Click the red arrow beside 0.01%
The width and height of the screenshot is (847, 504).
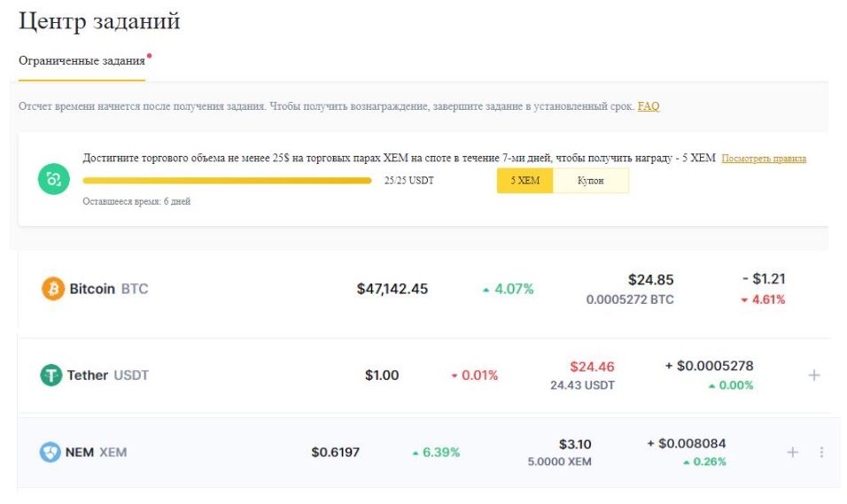455,376
